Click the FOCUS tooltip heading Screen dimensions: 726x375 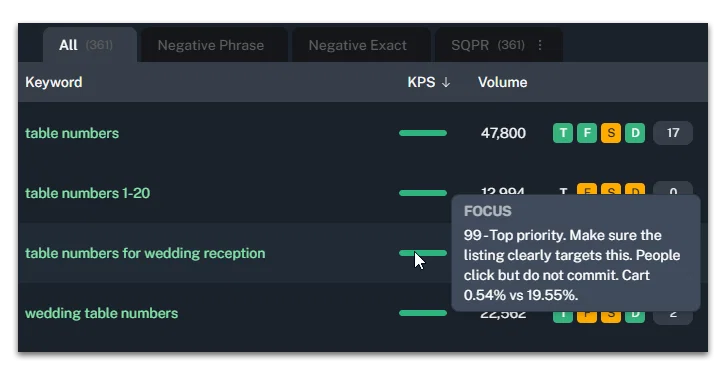point(488,211)
